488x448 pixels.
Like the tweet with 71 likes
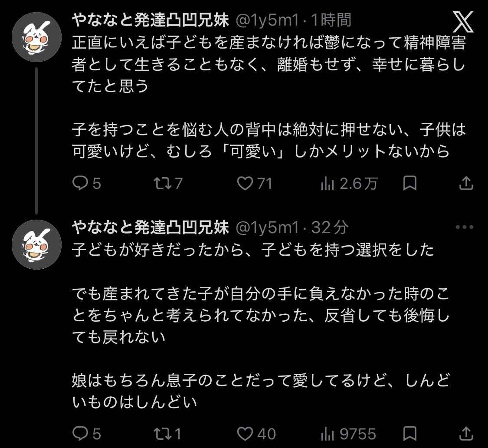point(246,184)
